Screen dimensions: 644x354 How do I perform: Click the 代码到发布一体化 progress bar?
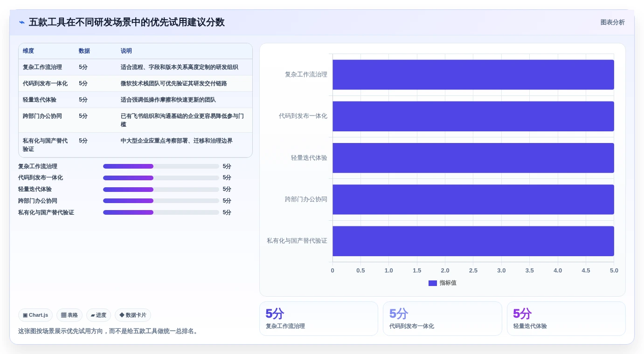[161, 178]
